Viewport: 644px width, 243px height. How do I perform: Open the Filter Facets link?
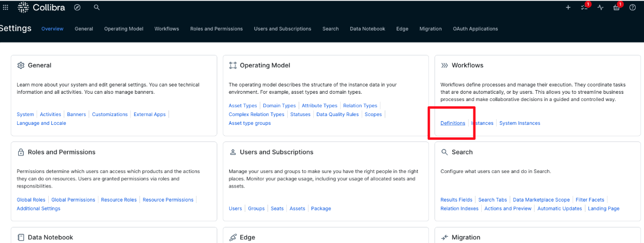[x=590, y=200]
